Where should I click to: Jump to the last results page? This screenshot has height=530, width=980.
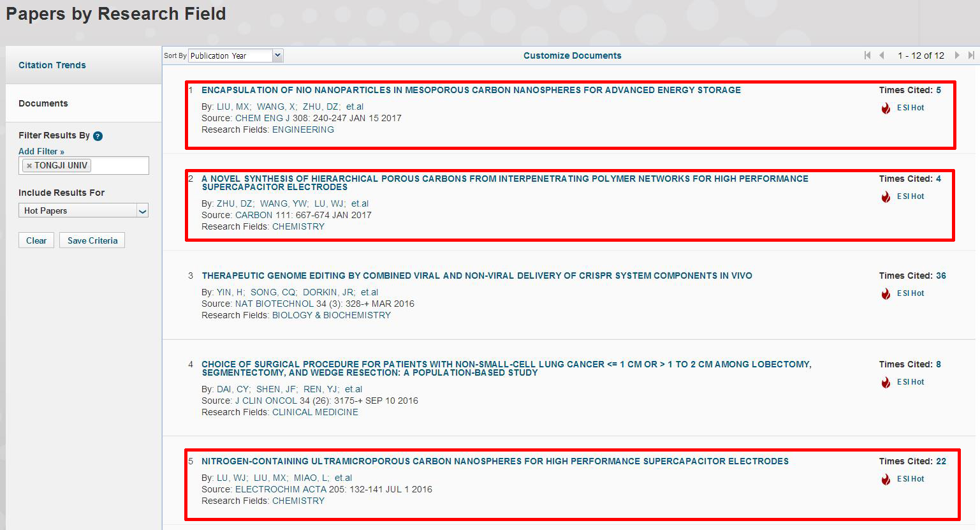click(971, 55)
